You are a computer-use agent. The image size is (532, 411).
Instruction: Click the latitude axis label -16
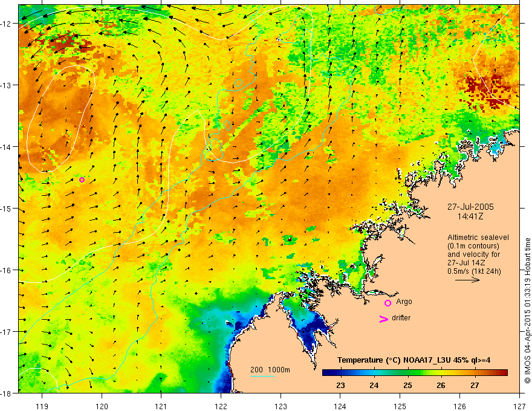pyautogui.click(x=7, y=270)
